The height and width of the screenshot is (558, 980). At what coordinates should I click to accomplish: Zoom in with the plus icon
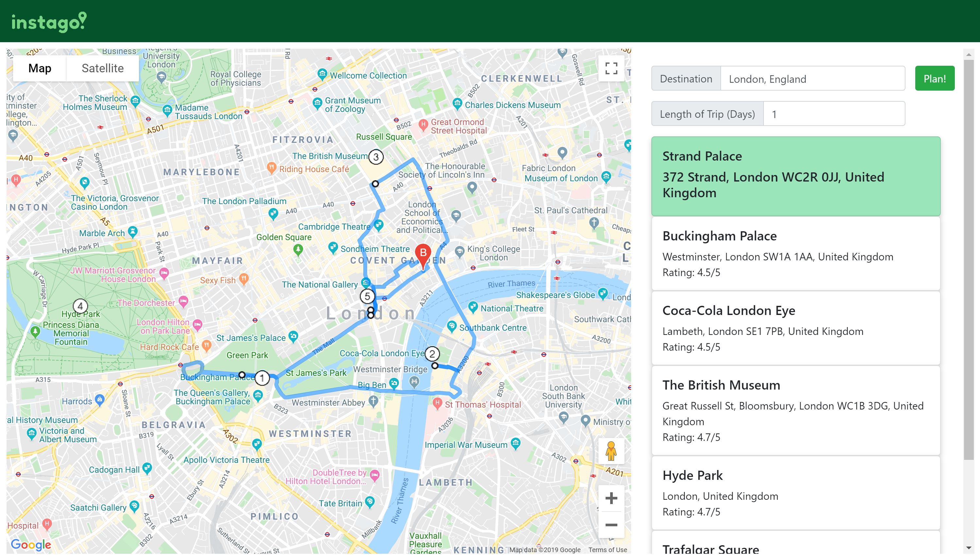coord(611,498)
